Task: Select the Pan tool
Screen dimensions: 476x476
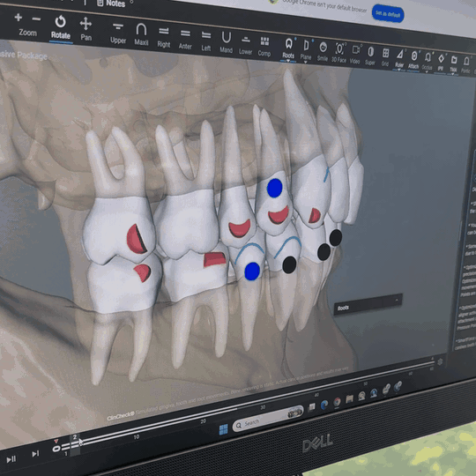Action: (x=86, y=29)
